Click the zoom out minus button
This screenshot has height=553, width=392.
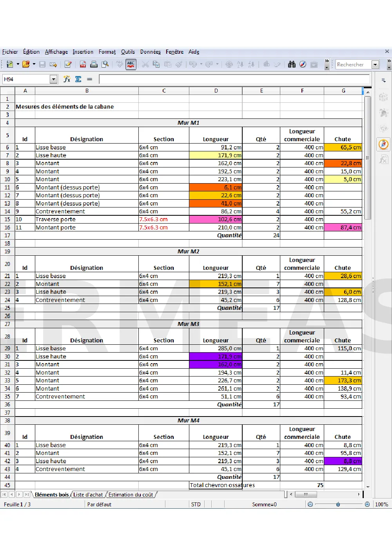(x=310, y=504)
